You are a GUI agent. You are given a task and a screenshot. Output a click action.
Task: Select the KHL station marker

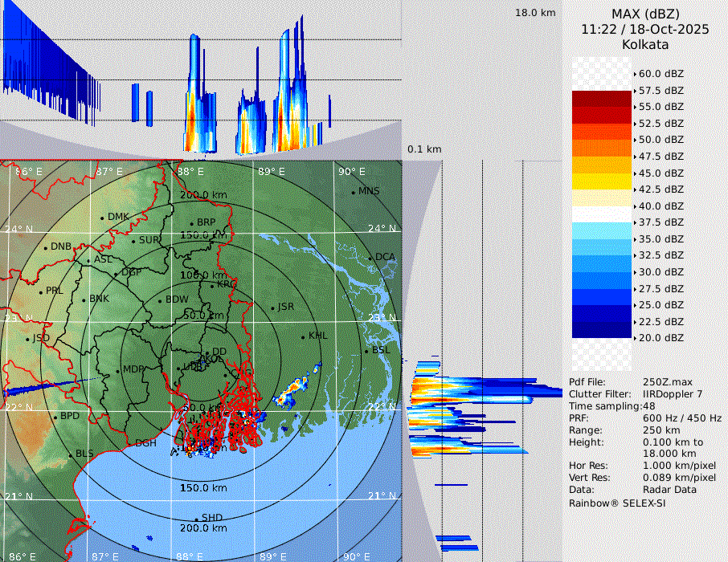(x=303, y=336)
